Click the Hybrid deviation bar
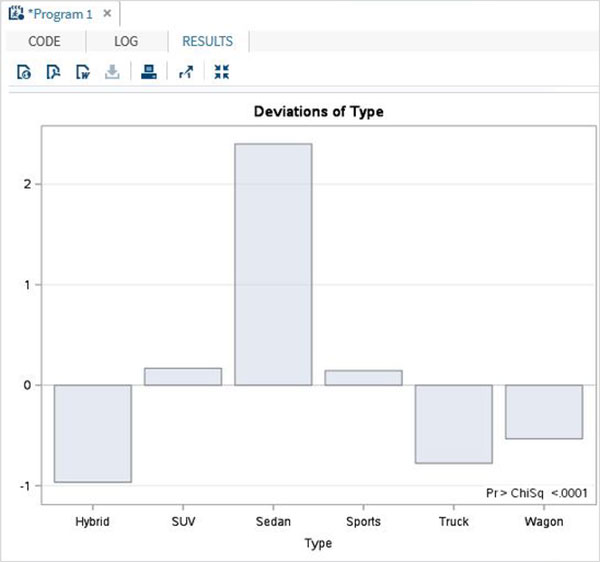 pos(93,433)
